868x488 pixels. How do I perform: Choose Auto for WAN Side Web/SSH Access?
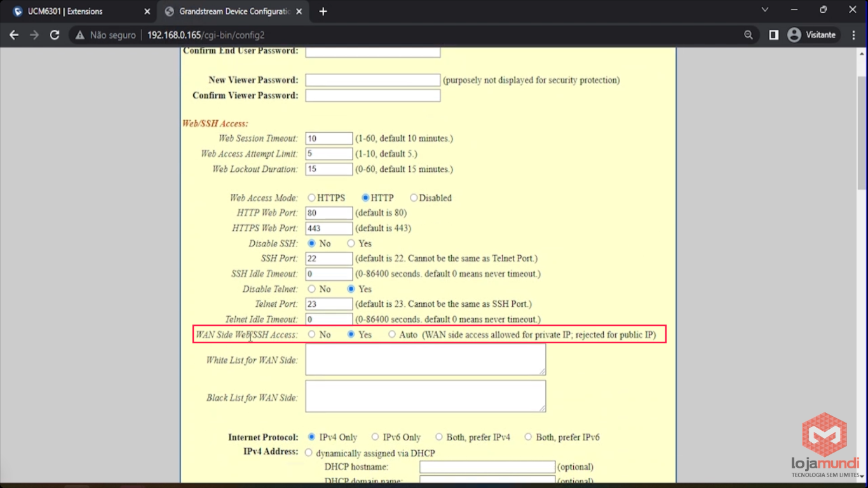[x=392, y=334]
